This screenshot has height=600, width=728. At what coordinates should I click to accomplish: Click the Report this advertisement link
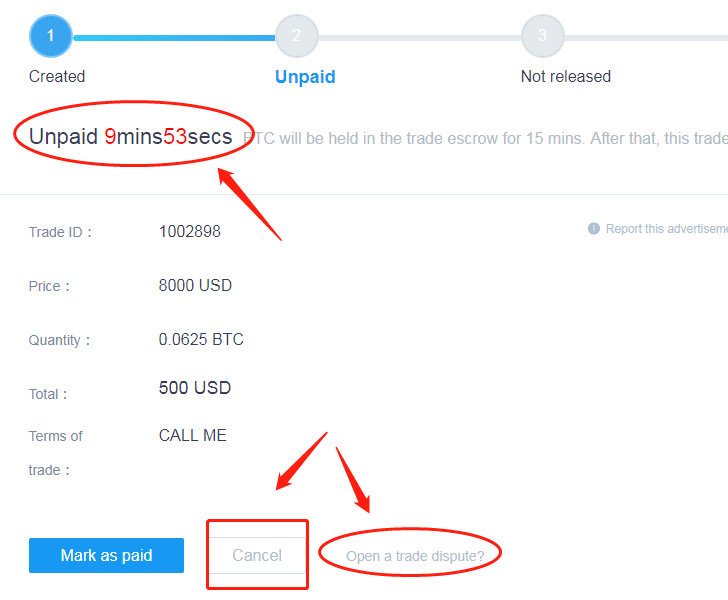pyautogui.click(x=666, y=229)
